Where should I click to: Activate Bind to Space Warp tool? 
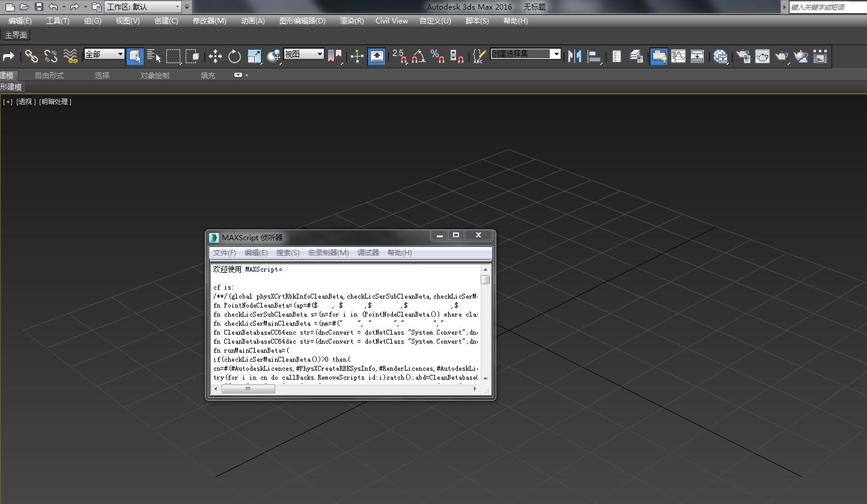tap(71, 56)
